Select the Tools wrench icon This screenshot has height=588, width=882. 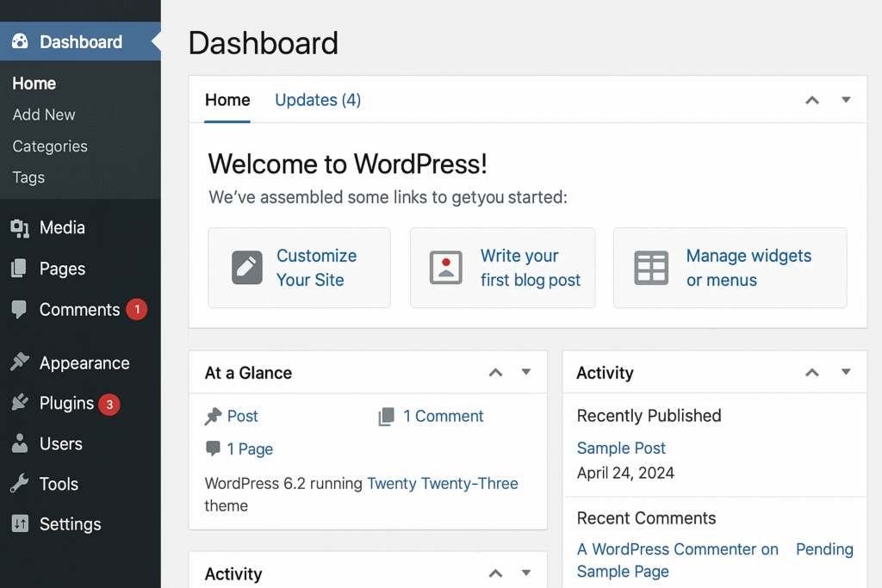click(x=19, y=484)
